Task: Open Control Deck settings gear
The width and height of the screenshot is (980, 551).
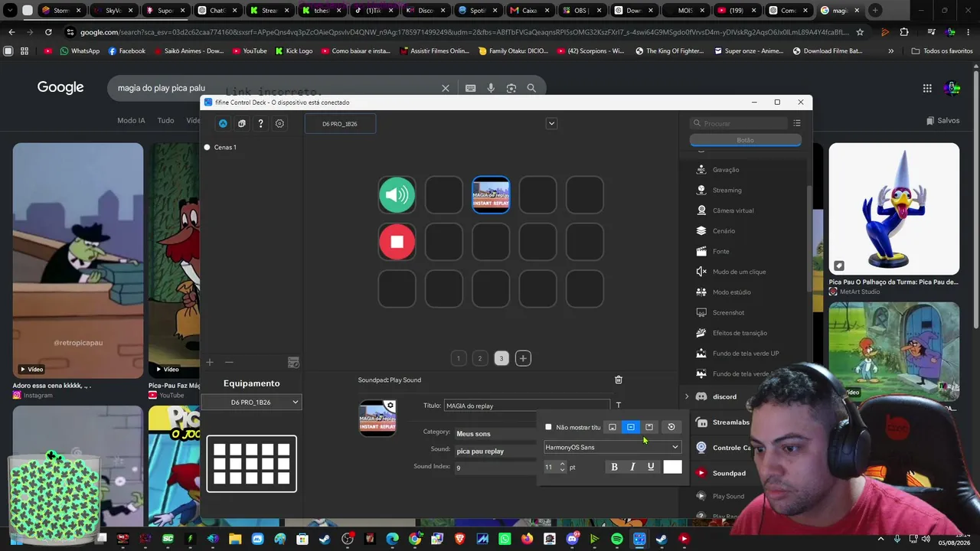Action: [x=279, y=123]
